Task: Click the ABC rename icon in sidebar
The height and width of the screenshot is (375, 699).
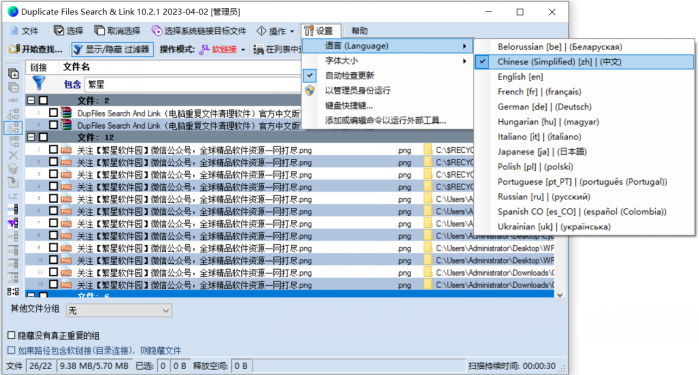Action: pos(13,100)
